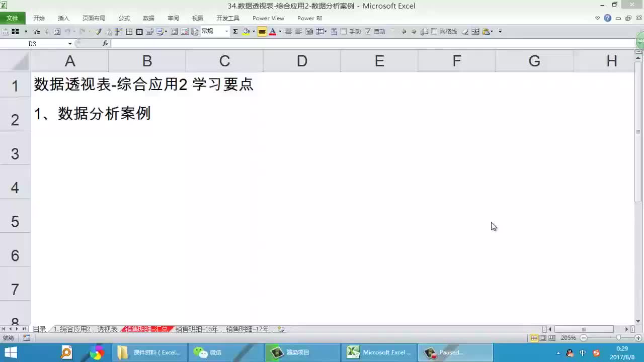Click the highlighted merge-center toolbar button
This screenshot has width=644, height=362.
point(262,32)
